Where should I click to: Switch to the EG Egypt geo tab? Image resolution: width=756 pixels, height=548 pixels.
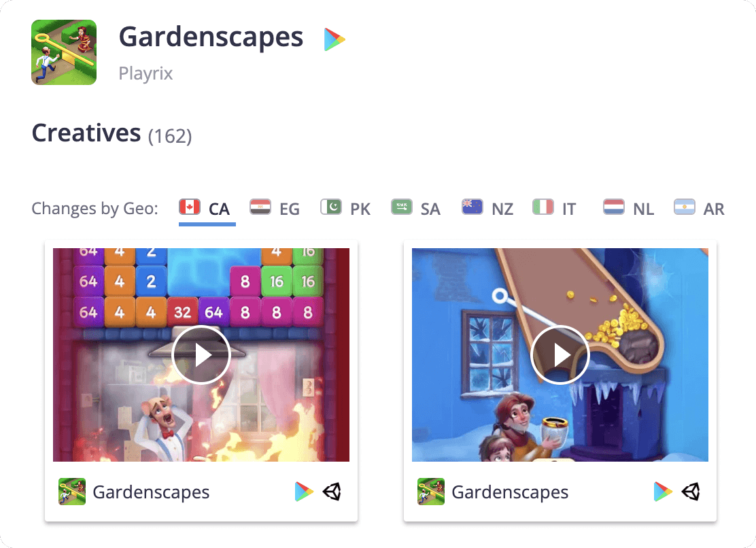coord(275,209)
